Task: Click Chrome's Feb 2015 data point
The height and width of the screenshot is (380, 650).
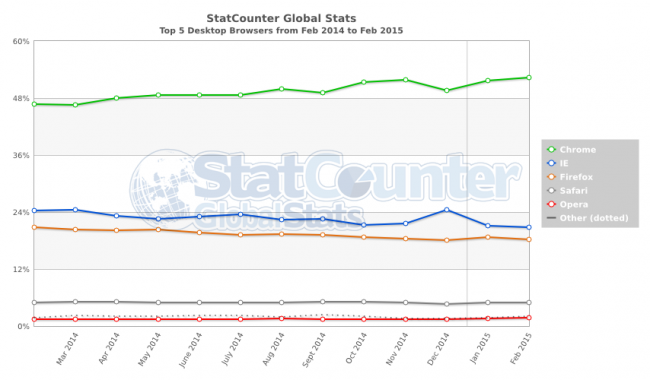Action: (x=529, y=77)
